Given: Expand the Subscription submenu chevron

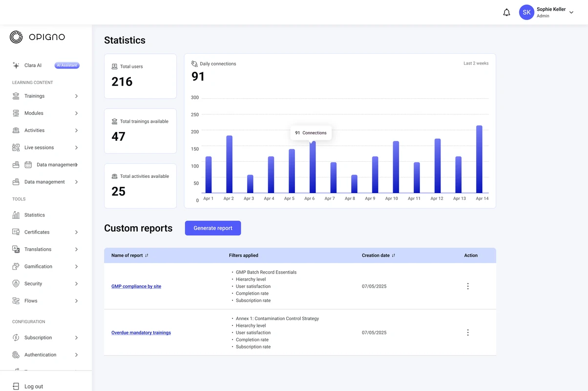Looking at the screenshot, I should point(76,338).
